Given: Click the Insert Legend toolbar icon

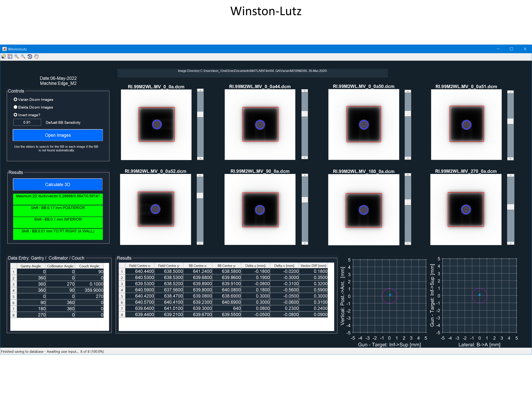Looking at the screenshot, I should [x=10, y=57].
